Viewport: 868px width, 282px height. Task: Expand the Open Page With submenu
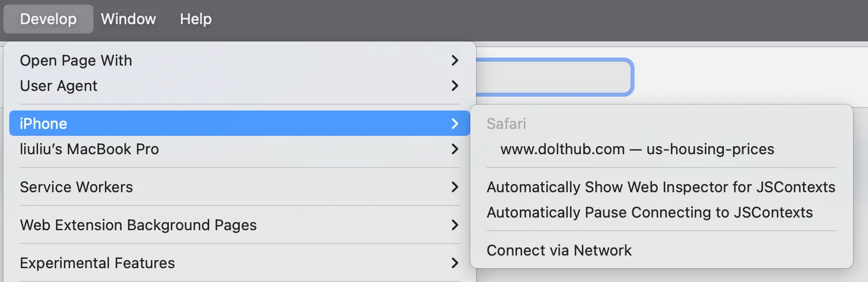pos(76,60)
